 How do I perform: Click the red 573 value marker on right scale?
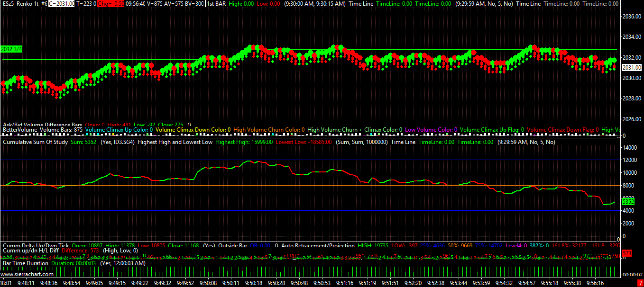(626, 253)
